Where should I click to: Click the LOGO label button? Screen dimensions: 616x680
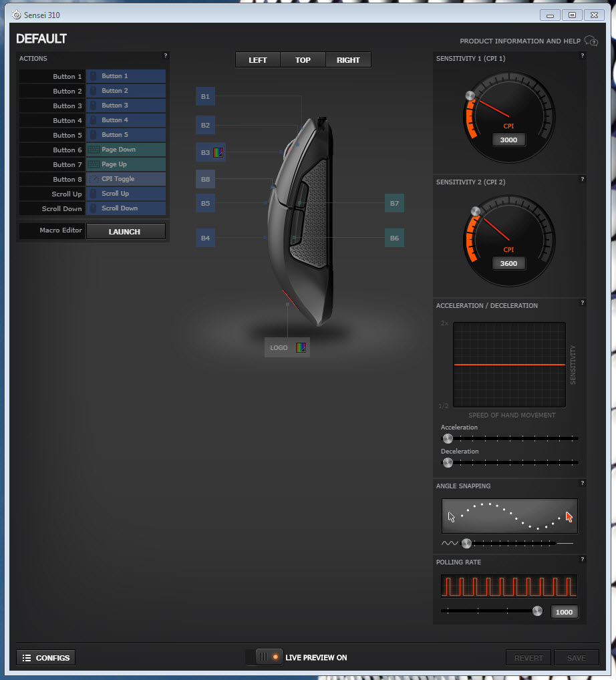tap(279, 348)
